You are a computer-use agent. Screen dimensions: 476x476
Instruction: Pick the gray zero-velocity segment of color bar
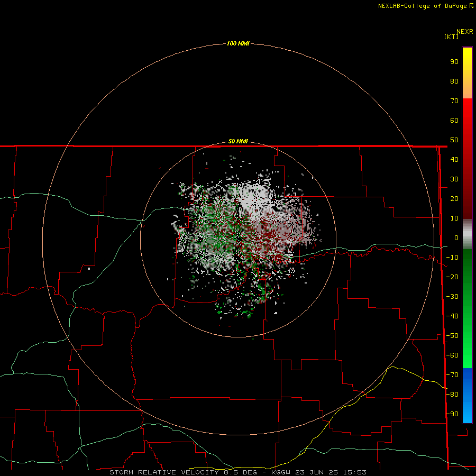coord(467,234)
